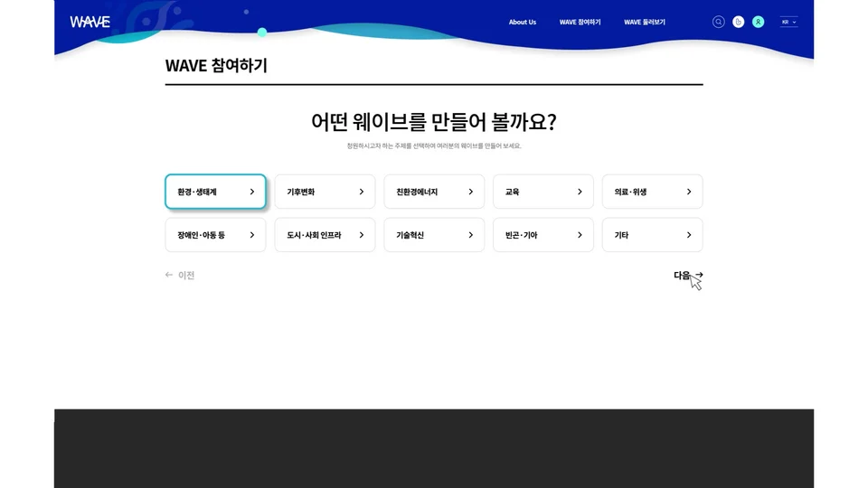Click chevron arrow on 교육 card
The height and width of the screenshot is (488, 868).
point(580,192)
